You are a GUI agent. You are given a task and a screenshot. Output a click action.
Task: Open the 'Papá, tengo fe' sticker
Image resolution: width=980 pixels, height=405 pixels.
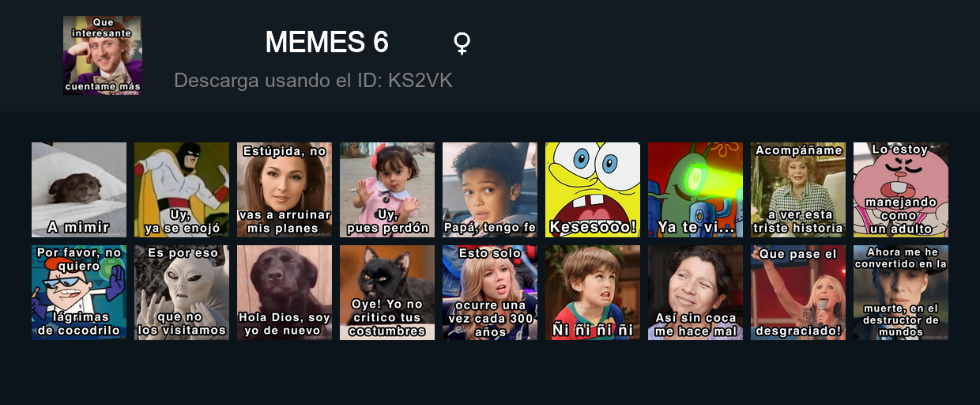(490, 190)
